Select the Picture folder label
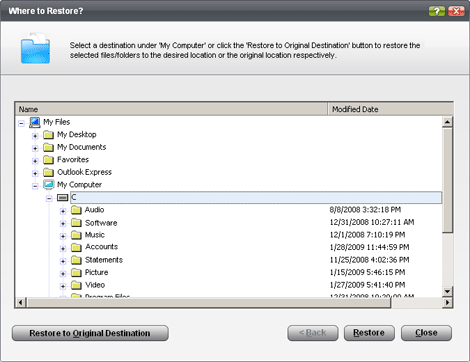The image size is (470, 362). 96,272
